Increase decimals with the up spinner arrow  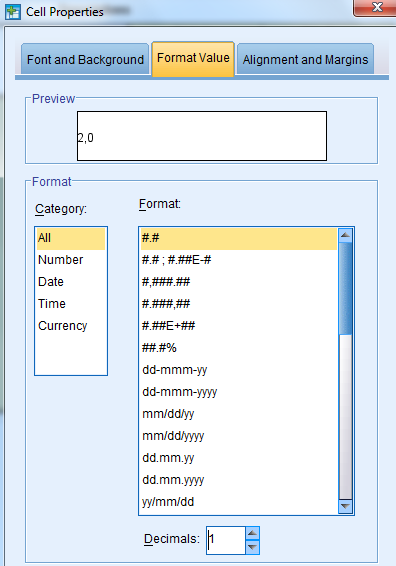click(x=252, y=533)
